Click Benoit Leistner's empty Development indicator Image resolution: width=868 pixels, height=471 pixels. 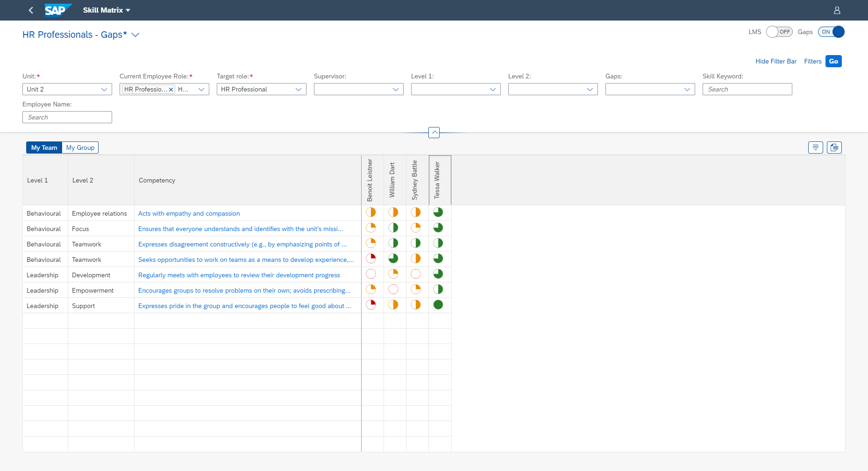tap(371, 274)
